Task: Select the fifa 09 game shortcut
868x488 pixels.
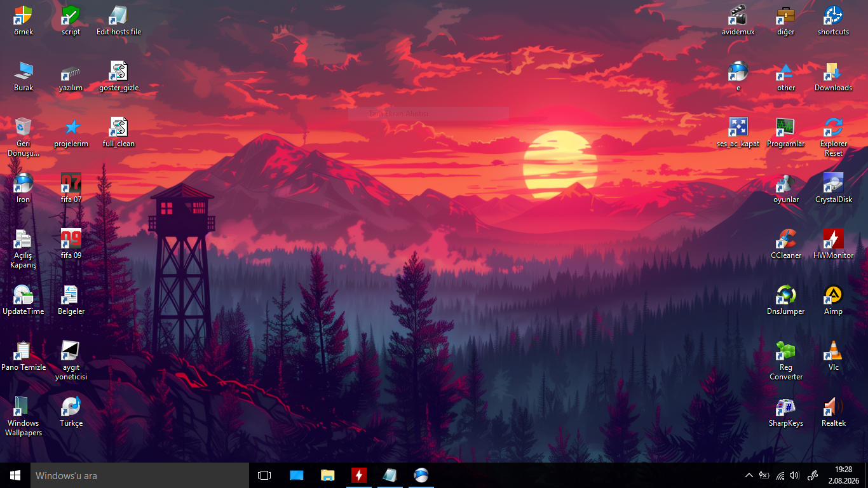Action: 71,244
